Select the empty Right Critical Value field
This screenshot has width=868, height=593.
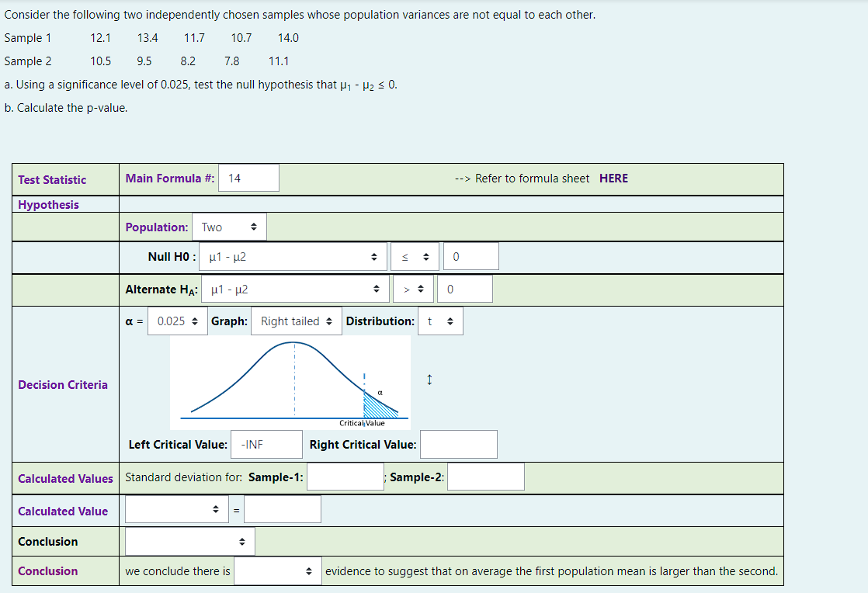pyautogui.click(x=459, y=444)
